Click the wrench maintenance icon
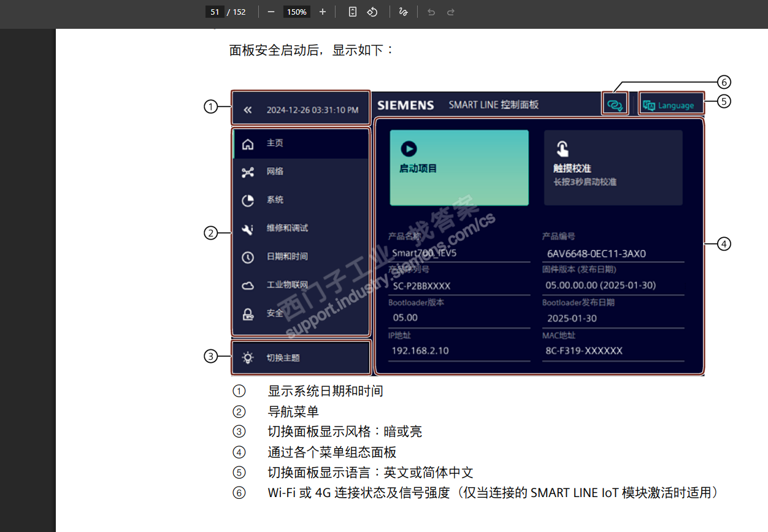768x532 pixels. click(248, 229)
